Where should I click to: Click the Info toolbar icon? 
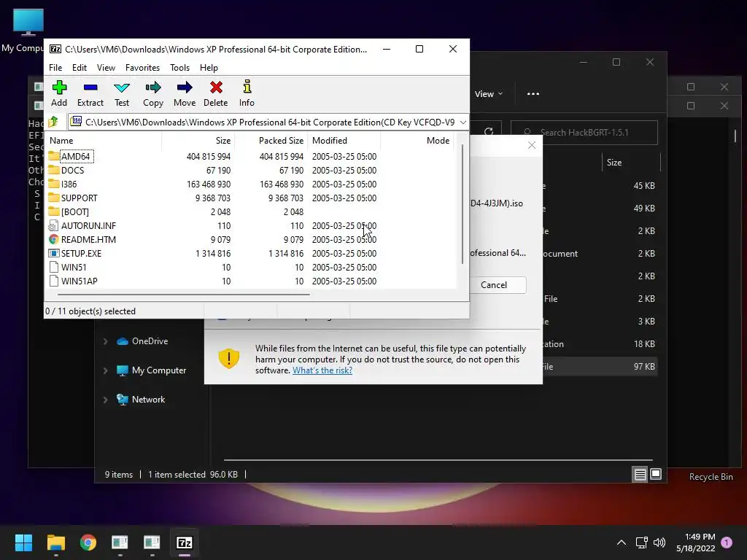247,93
